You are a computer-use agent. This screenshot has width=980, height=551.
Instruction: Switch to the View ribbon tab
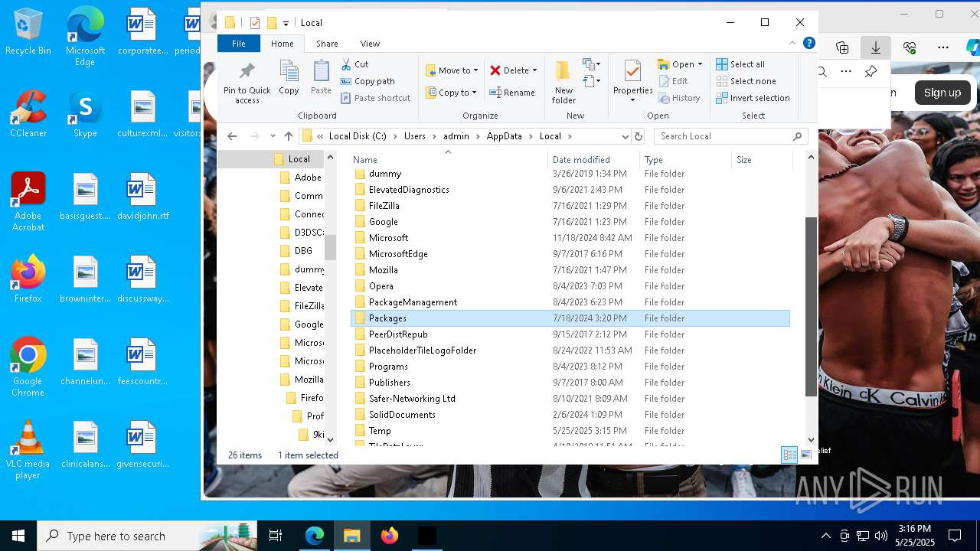[x=370, y=44]
